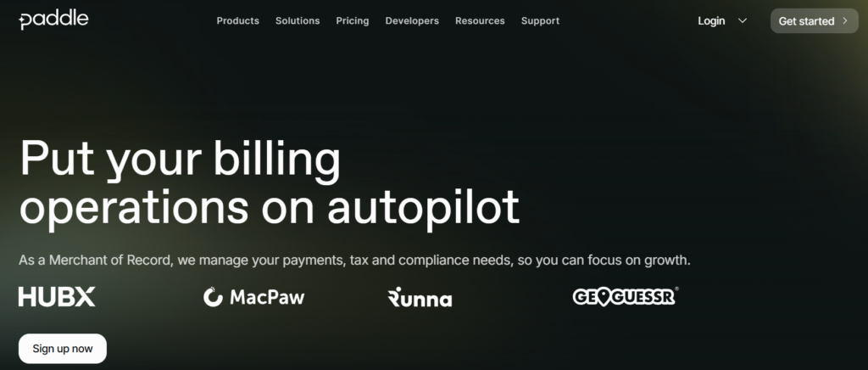The height and width of the screenshot is (370, 868).
Task: Click the MacPaw paw symbol icon
Action: point(213,297)
